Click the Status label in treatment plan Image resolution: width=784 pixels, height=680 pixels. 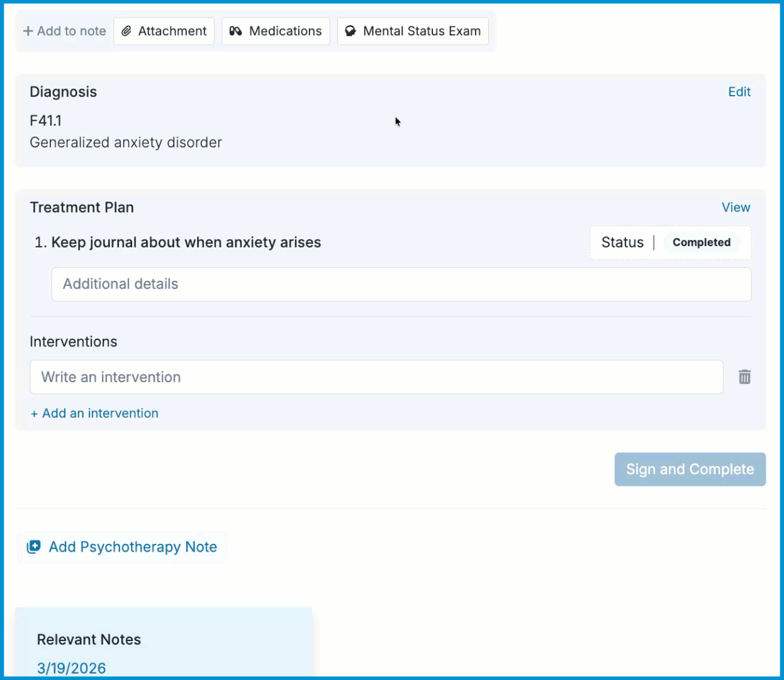pos(622,242)
